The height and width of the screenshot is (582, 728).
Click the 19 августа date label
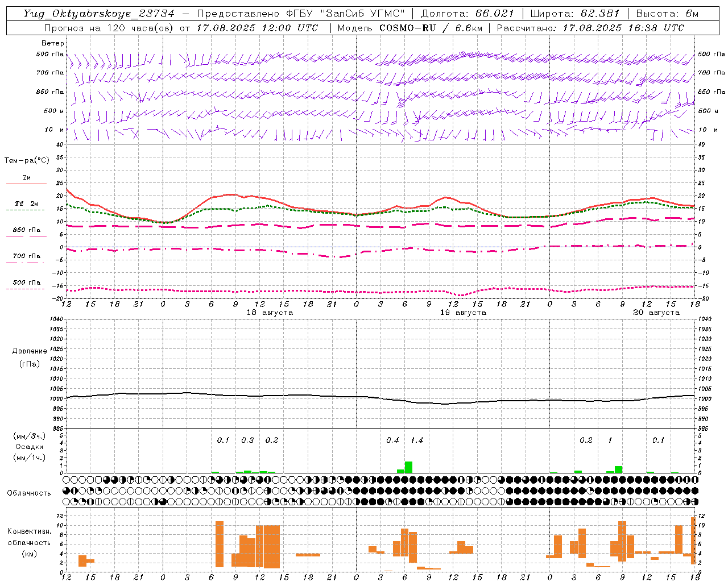(463, 313)
